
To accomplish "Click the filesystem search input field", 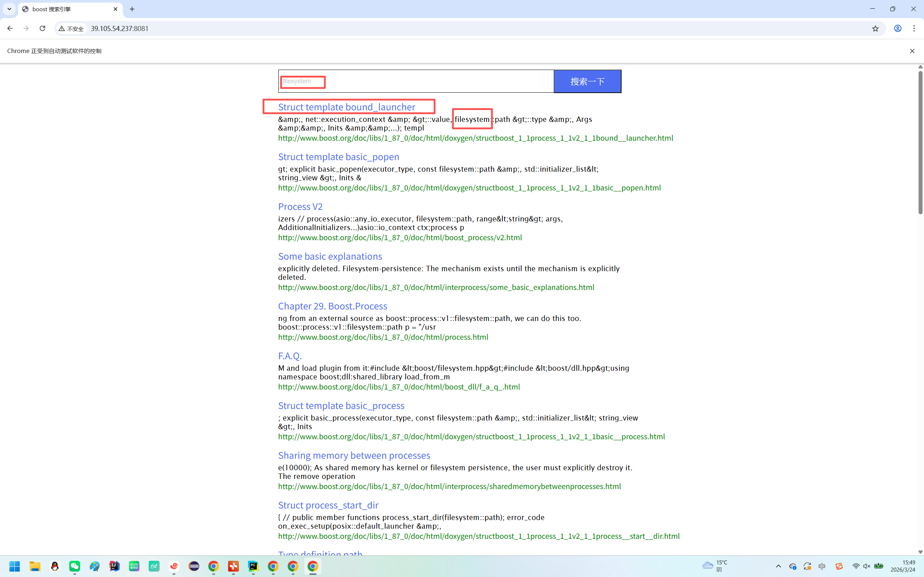I will pyautogui.click(x=415, y=81).
